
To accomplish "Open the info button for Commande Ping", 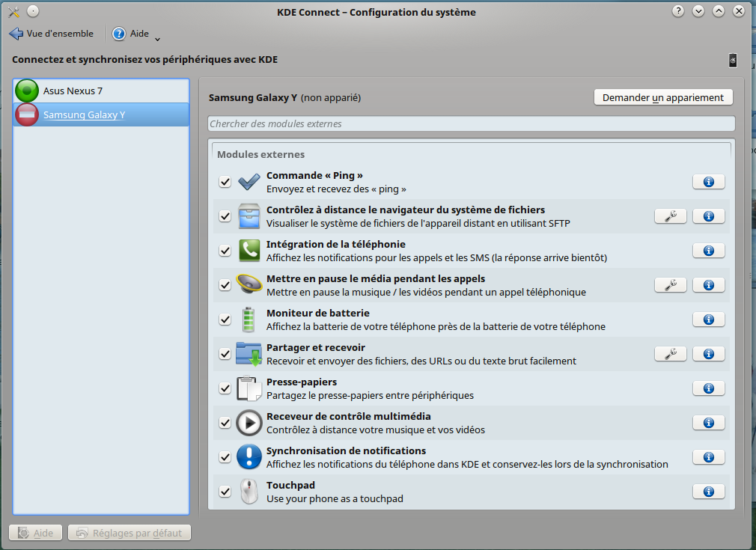I will click(708, 182).
